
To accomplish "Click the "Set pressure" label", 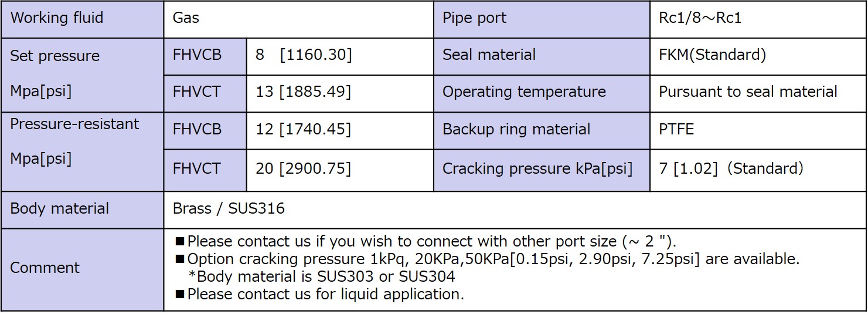I will pos(55,56).
